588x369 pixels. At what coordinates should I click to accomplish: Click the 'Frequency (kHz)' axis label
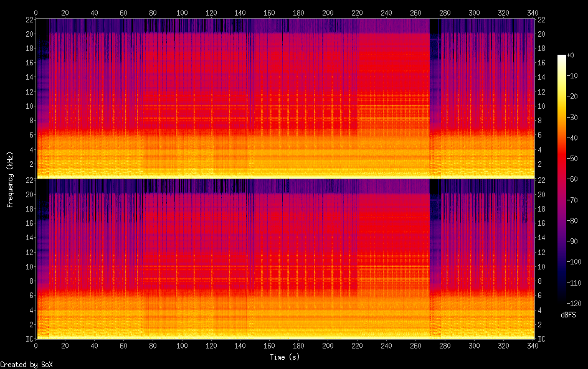pos(10,179)
